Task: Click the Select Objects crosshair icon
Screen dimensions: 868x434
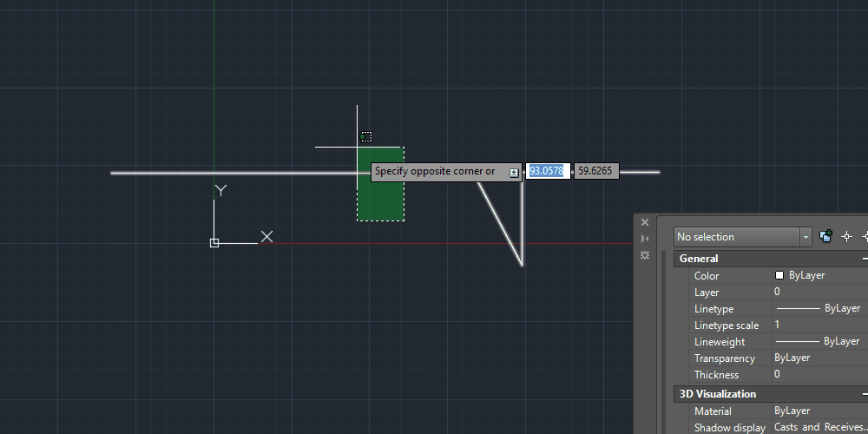Action: 846,236
